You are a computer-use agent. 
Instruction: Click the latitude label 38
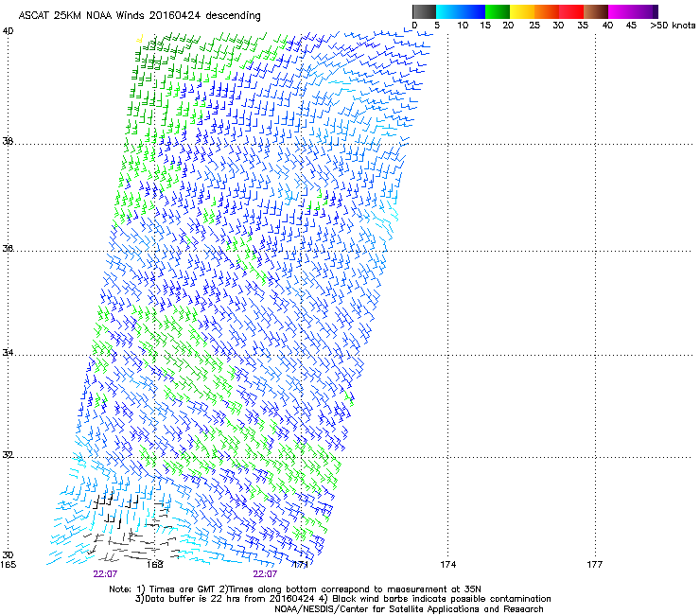click(x=8, y=141)
